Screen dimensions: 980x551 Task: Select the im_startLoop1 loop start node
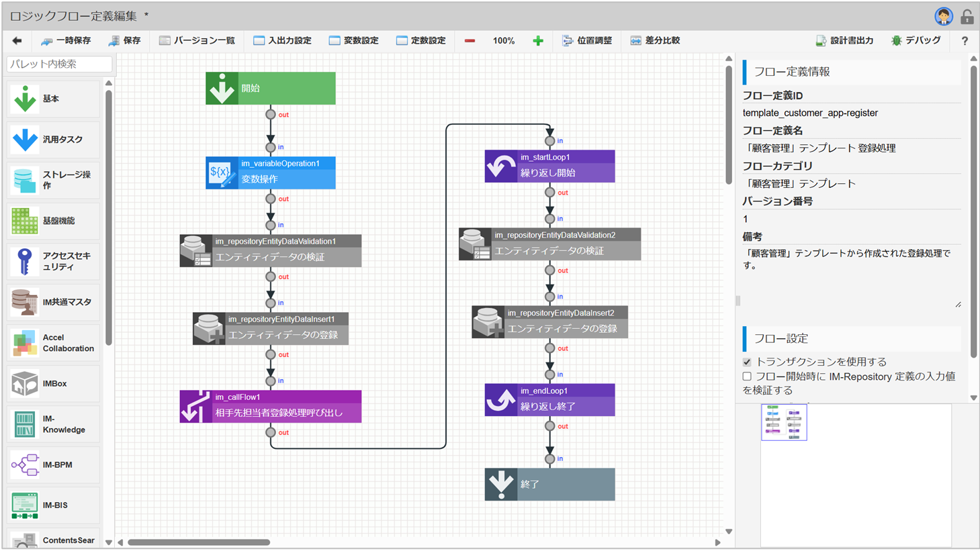click(x=549, y=166)
